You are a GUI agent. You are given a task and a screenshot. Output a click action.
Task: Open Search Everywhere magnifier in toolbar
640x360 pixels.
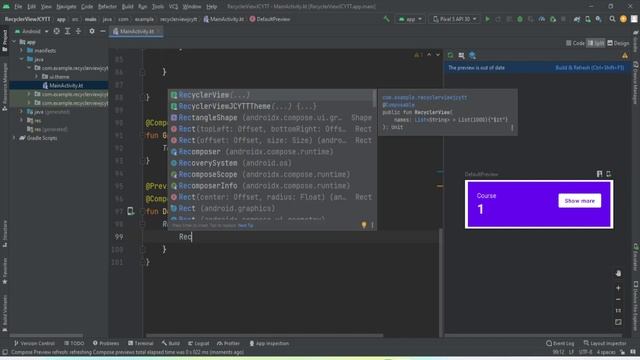[x=612, y=19]
